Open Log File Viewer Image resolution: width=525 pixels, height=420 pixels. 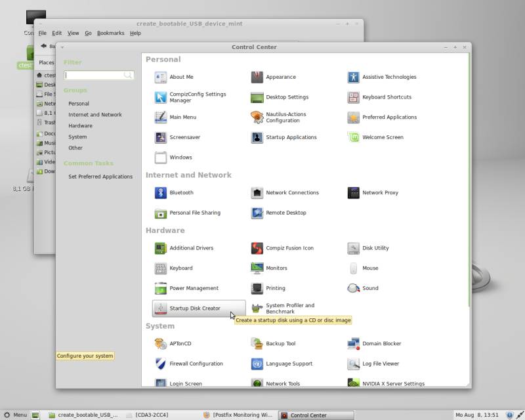pyautogui.click(x=373, y=364)
